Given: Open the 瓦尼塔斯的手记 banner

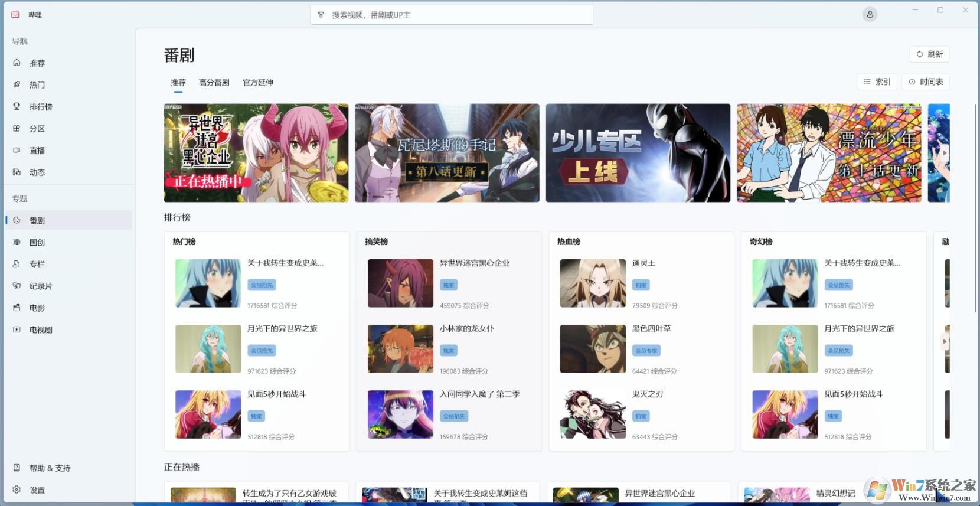Looking at the screenshot, I should [447, 153].
